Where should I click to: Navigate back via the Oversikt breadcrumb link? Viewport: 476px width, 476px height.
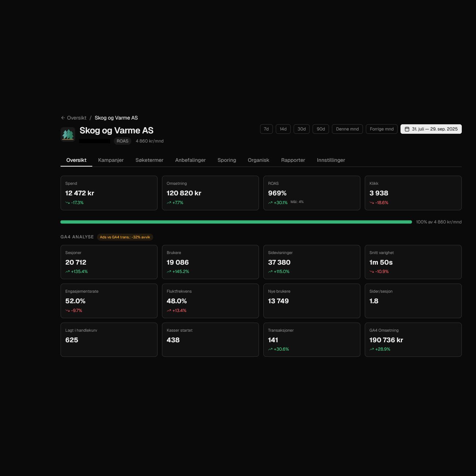click(x=76, y=117)
